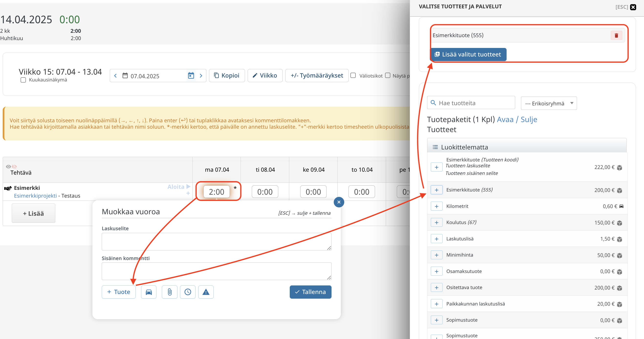Click Avaa / Sulje link for Tuotepaketit
The width and height of the screenshot is (644, 339).
(x=517, y=120)
